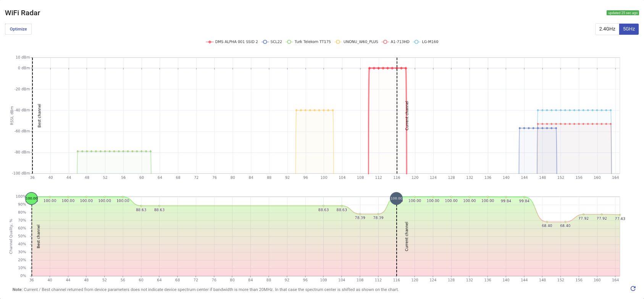This screenshot has width=644, height=299.
Task: Click the updated 25 sec ago badge
Action: 623,13
